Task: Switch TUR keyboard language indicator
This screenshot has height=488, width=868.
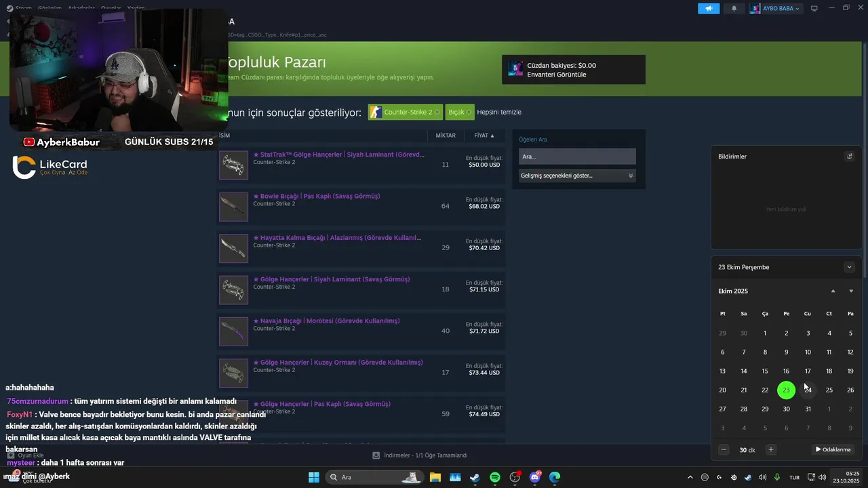Action: (794, 477)
